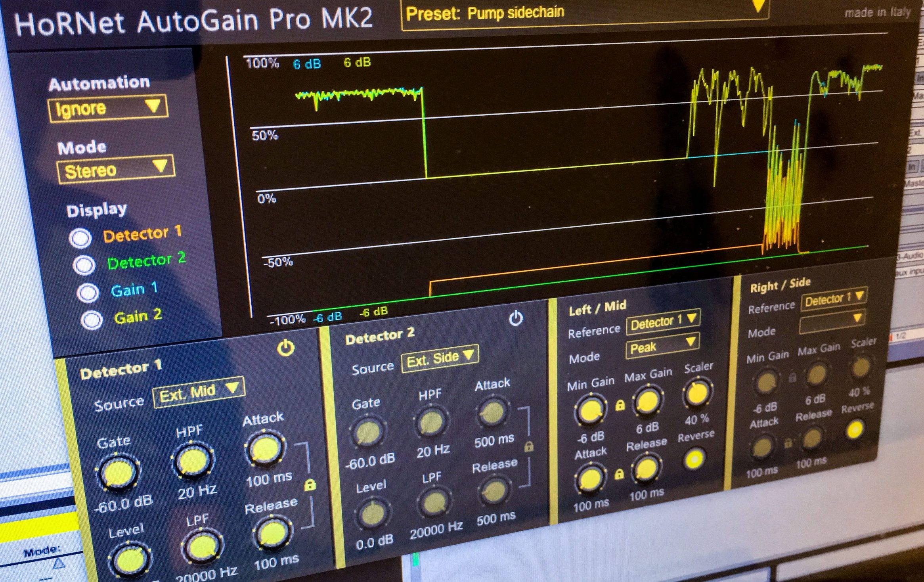Click Detector 2 level value 0.0 dB
Viewport: 924px width, 582px height.
375,542
